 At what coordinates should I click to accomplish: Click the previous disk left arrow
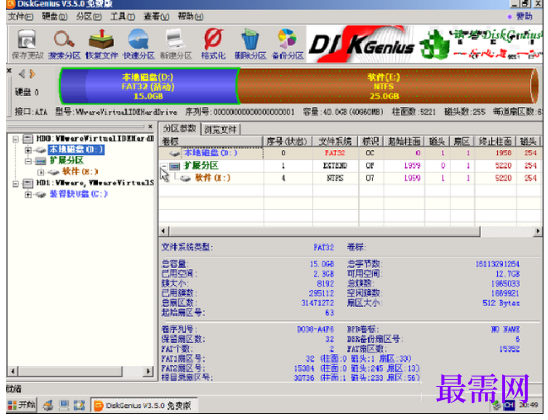tap(22, 74)
